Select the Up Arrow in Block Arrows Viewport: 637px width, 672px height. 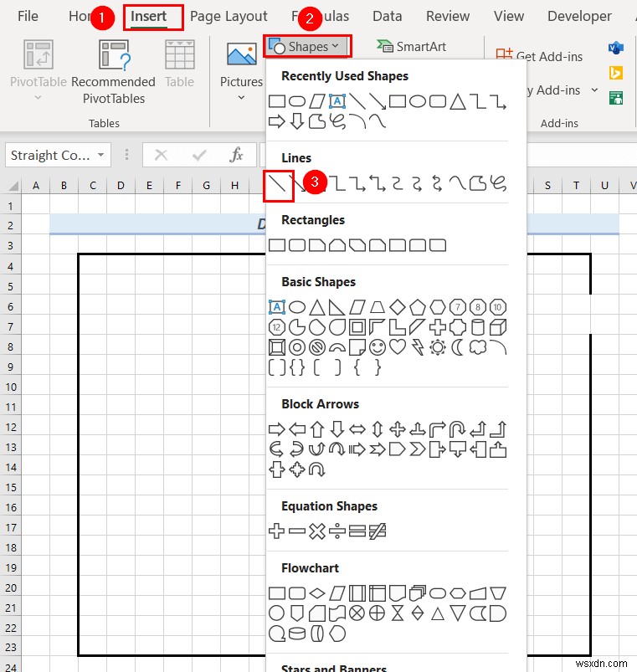pos(317,429)
